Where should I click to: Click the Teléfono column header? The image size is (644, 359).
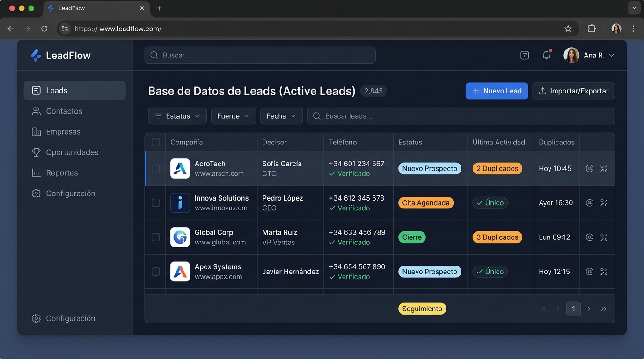pos(343,142)
